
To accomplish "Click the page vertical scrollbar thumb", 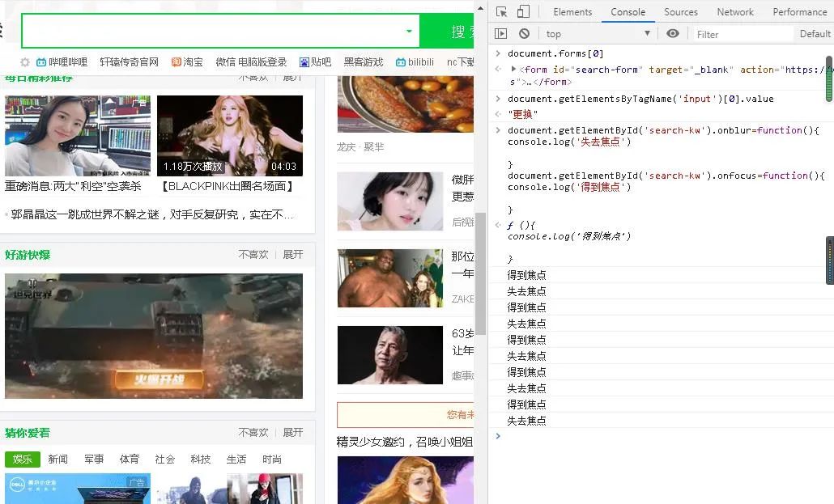I will point(480,273).
